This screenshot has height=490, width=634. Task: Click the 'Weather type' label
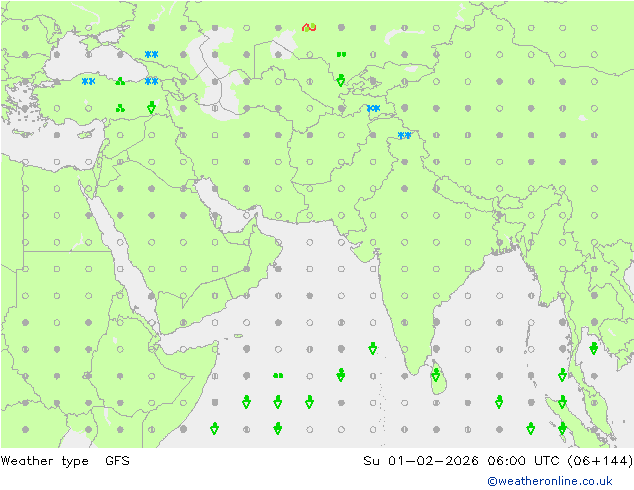click(44, 461)
